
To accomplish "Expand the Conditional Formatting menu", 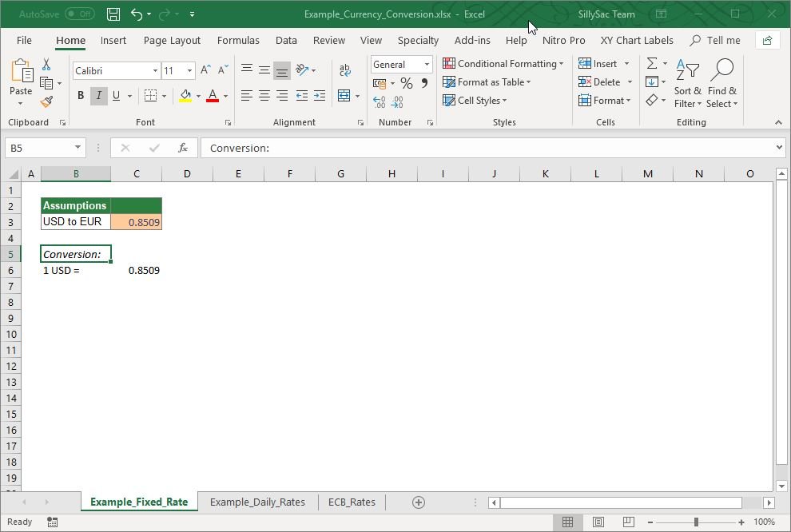I will pos(503,64).
